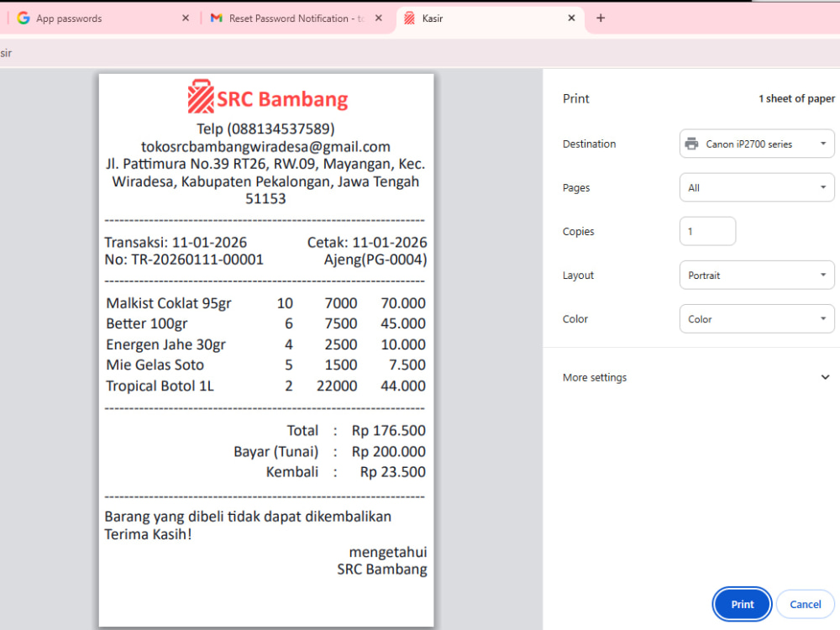840x630 pixels.
Task: Switch to the Reset Password Notification tab
Action: (297, 18)
